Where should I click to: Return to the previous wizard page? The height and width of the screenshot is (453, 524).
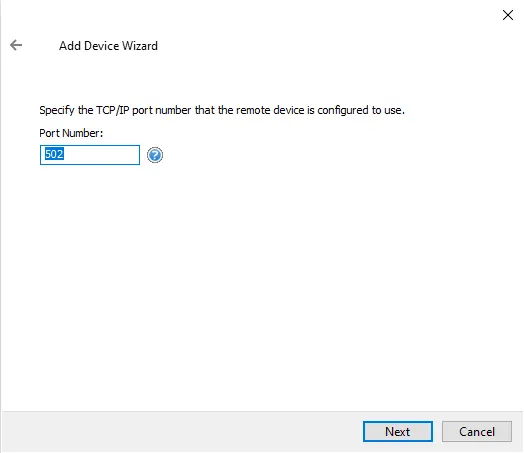click(x=16, y=45)
